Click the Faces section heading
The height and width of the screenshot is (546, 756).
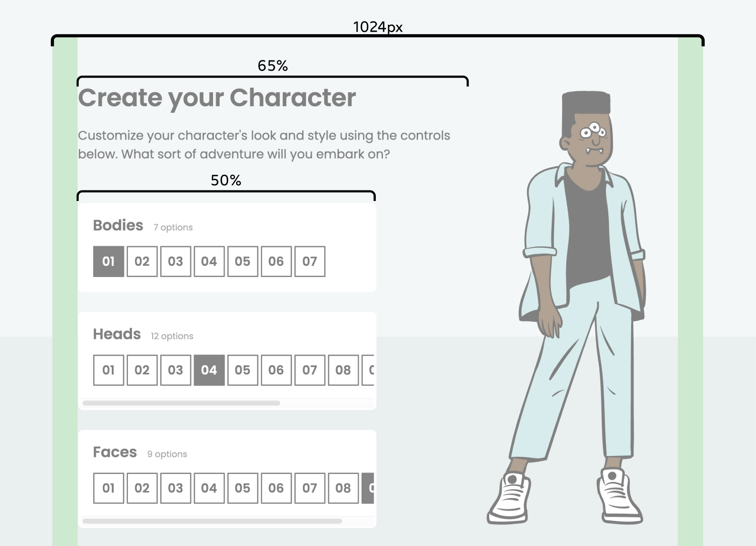point(115,452)
